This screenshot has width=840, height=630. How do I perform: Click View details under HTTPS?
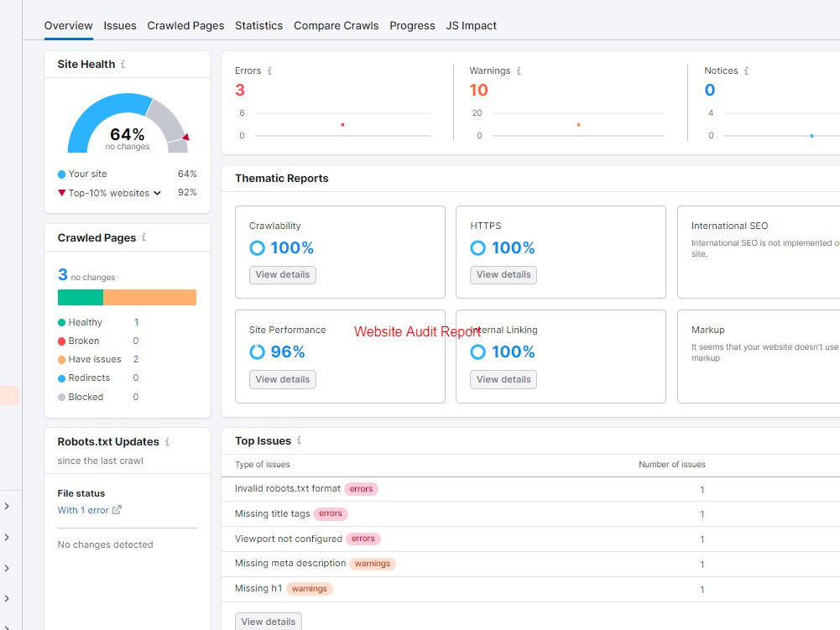coord(503,275)
